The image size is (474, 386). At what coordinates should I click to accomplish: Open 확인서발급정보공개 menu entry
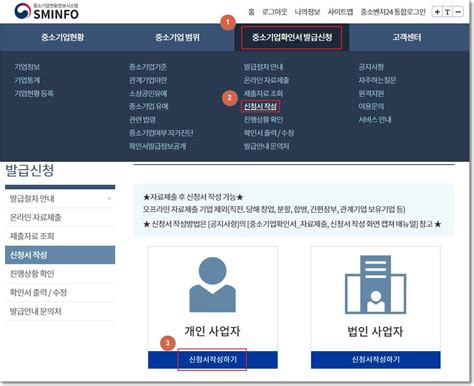[x=158, y=146]
